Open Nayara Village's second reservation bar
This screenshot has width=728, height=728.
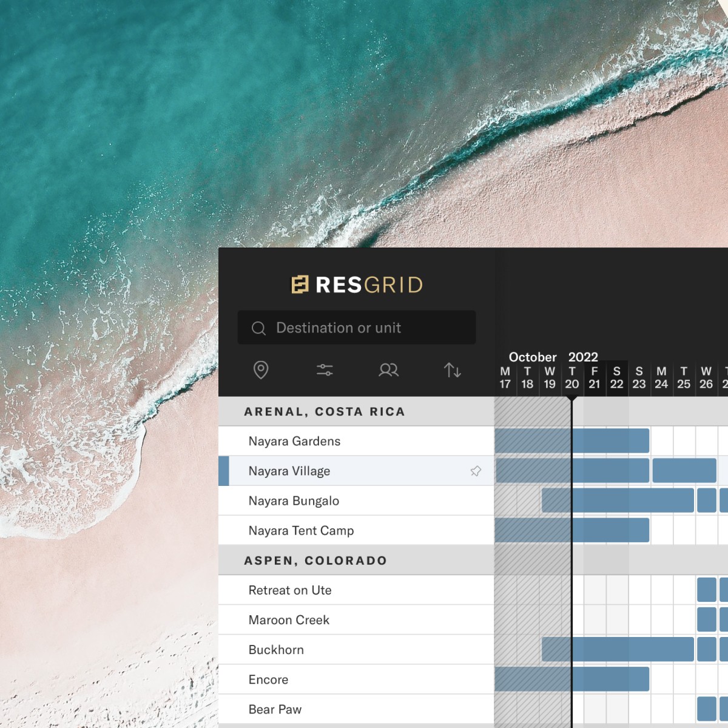[x=684, y=471]
